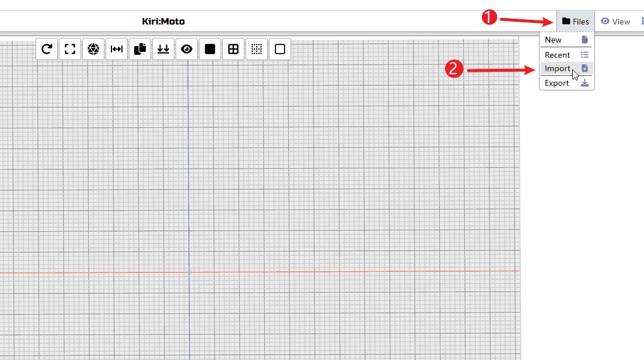Collapse the Files dropdown menu
Viewport: 644px width, 360px height.
pyautogui.click(x=575, y=22)
